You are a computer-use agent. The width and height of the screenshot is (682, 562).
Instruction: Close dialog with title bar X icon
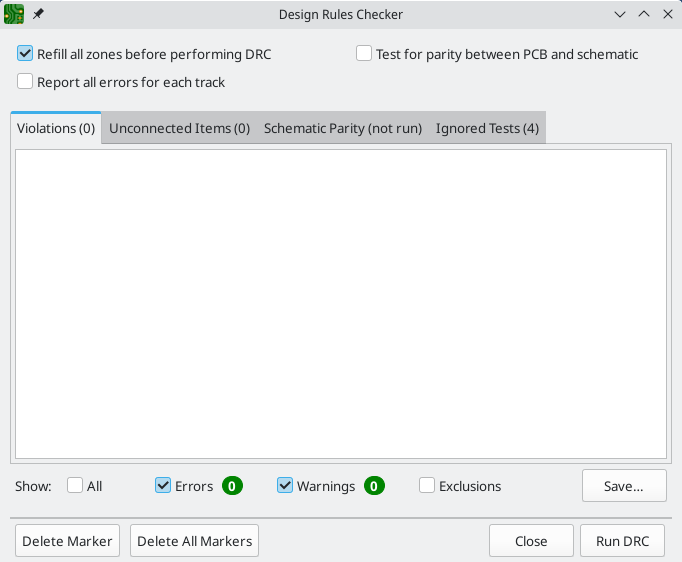tap(667, 14)
